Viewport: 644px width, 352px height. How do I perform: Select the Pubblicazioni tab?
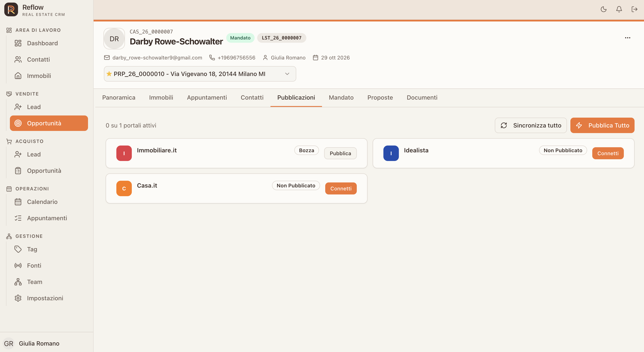click(296, 97)
